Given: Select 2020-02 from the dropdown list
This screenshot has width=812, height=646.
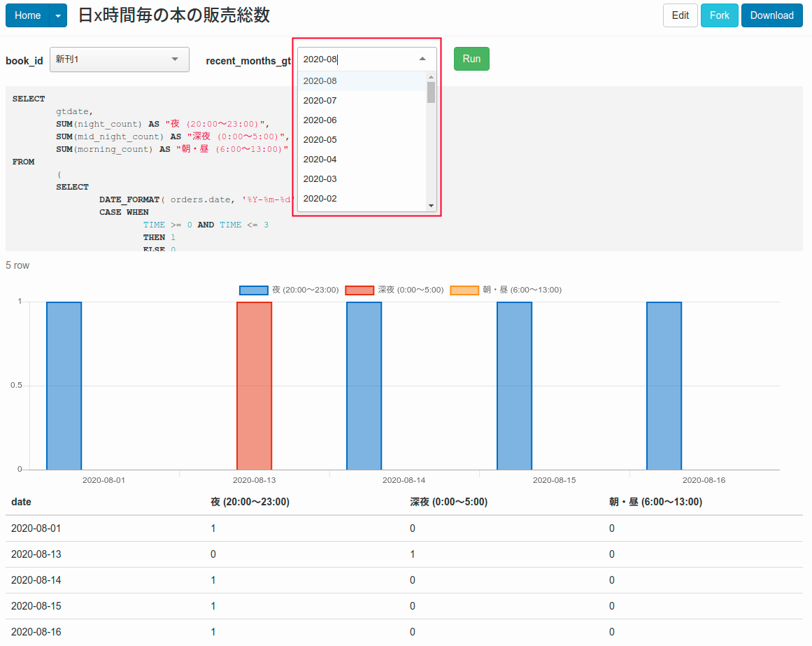Looking at the screenshot, I should point(362,199).
